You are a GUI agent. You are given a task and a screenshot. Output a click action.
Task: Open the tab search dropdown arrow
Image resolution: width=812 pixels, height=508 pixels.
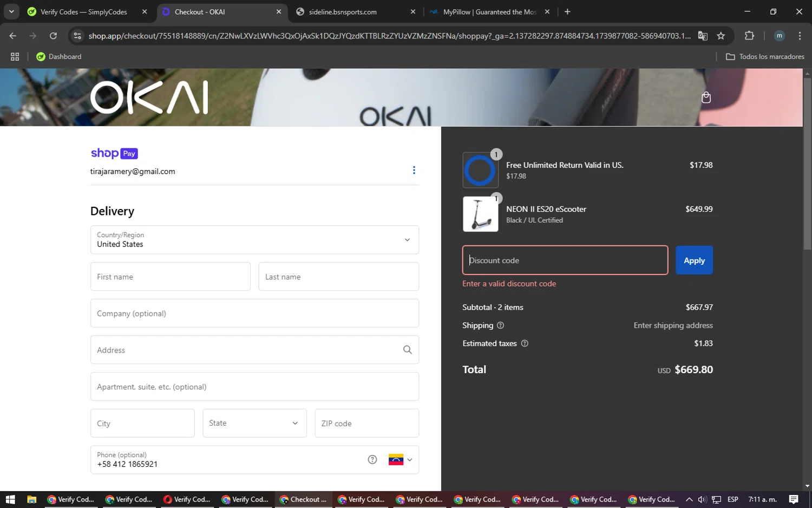pos(11,12)
